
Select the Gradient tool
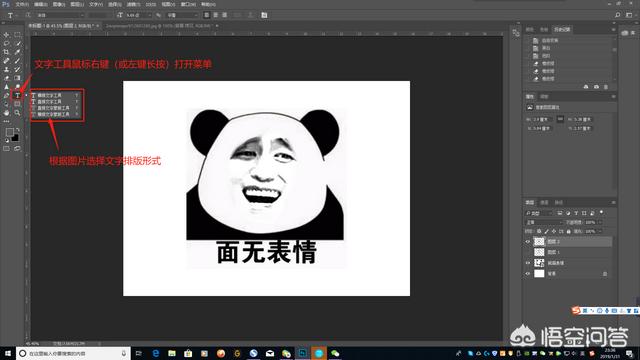tap(17, 78)
